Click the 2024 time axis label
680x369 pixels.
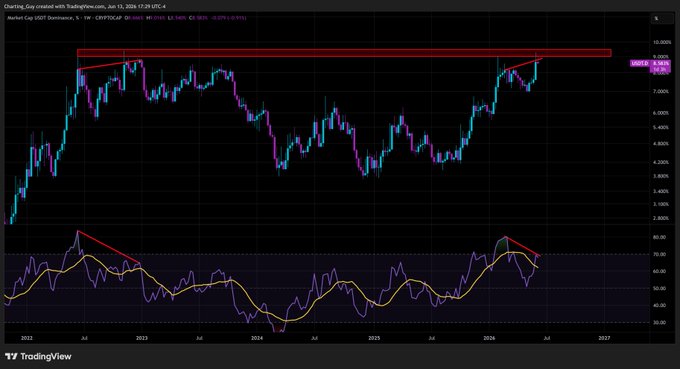pyautogui.click(x=257, y=338)
